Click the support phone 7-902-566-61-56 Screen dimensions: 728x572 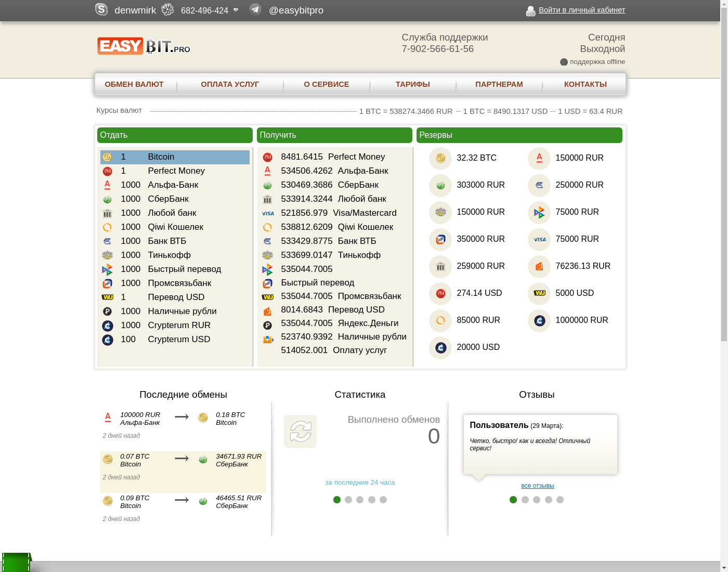coord(438,49)
